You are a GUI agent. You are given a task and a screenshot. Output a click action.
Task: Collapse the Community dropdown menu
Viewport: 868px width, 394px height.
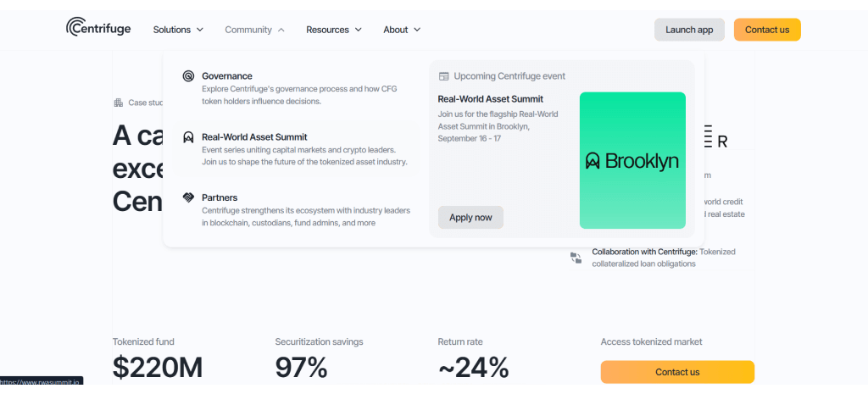(254, 30)
